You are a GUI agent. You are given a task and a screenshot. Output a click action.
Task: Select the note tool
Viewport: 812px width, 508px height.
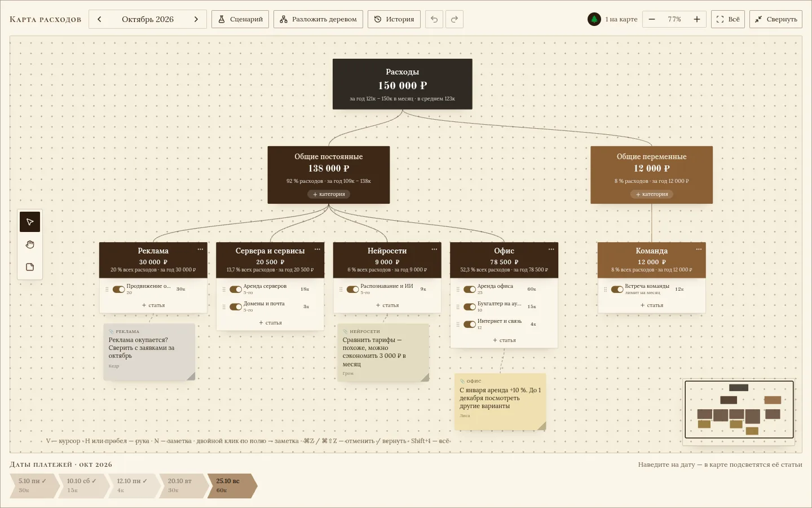(x=30, y=267)
